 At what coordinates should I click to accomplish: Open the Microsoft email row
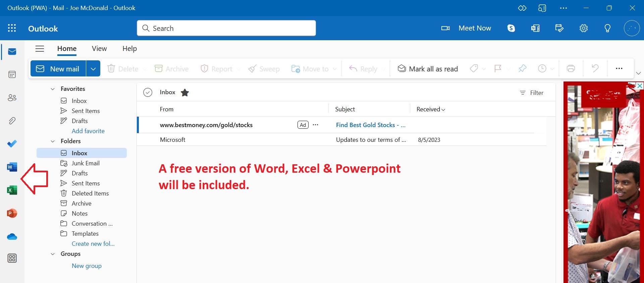click(341, 140)
